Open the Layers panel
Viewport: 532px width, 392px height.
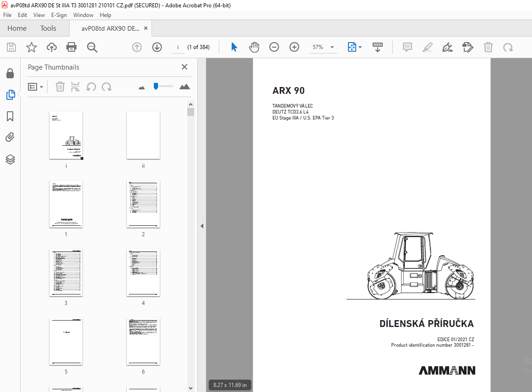(x=10, y=159)
